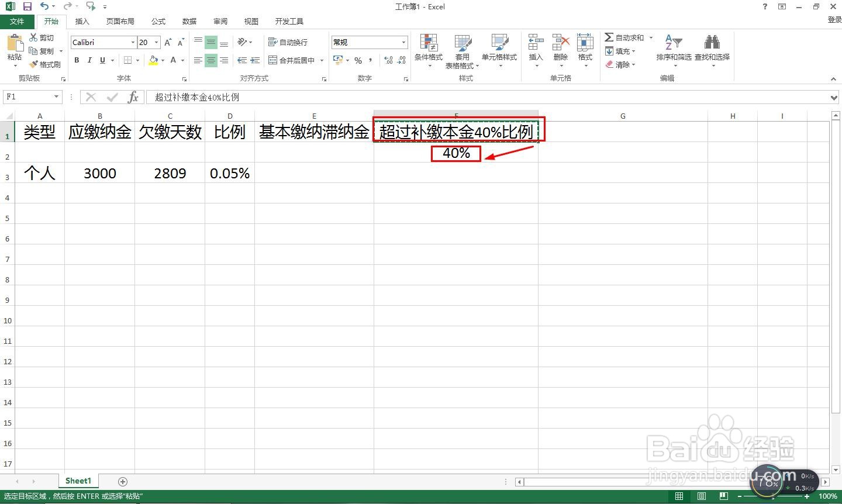Click the insert function fx icon
The width and height of the screenshot is (842, 504).
coord(133,97)
